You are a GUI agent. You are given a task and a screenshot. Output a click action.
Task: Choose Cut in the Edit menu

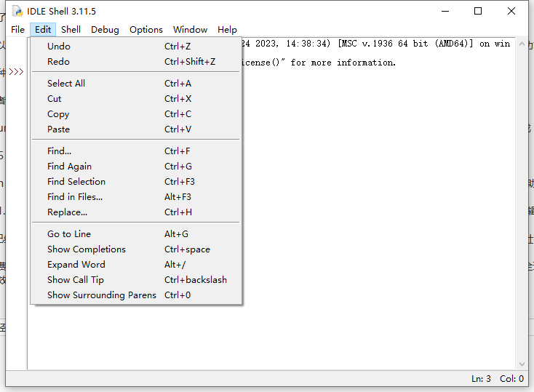[x=136, y=99]
